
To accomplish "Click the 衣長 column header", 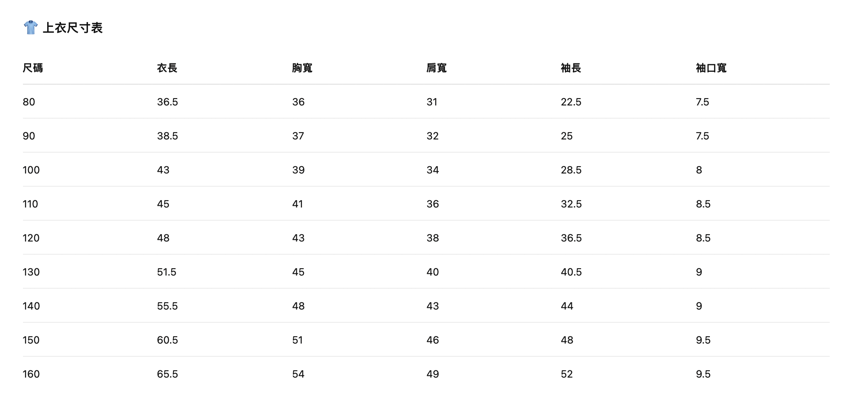I will tap(167, 68).
